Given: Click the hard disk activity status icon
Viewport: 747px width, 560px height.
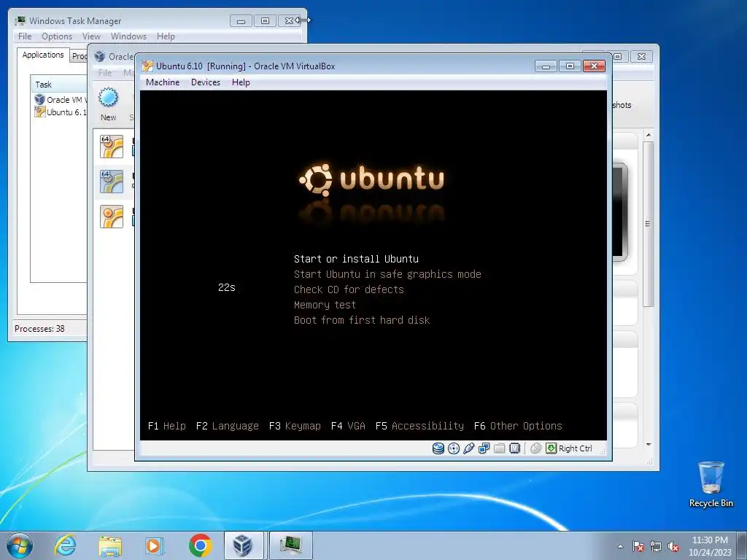Looking at the screenshot, I should pos(438,448).
